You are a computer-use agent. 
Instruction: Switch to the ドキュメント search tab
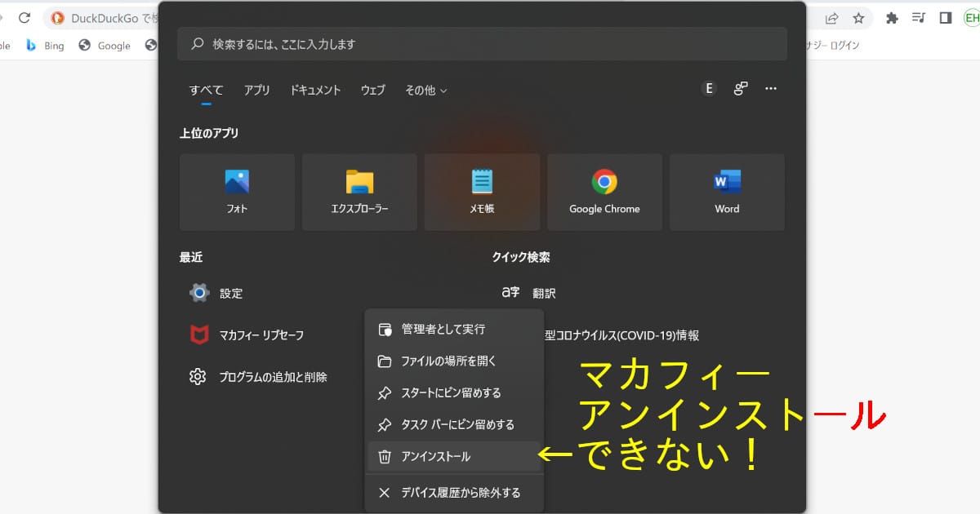(x=315, y=91)
